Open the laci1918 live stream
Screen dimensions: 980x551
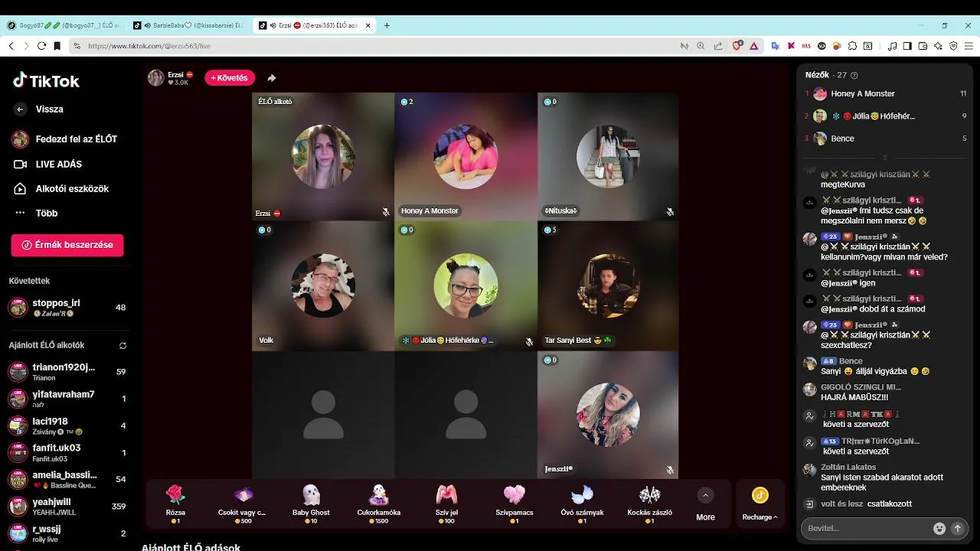click(x=67, y=425)
